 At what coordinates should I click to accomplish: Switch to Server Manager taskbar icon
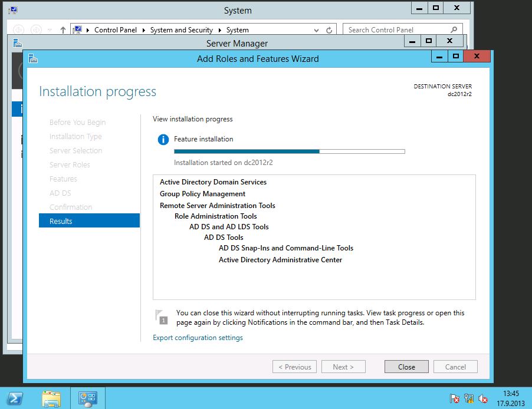tap(87, 398)
